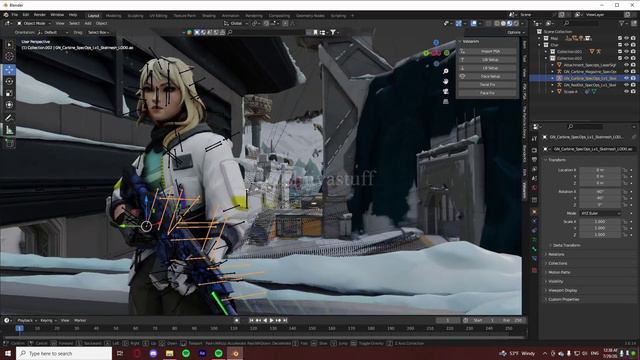
Task: Open the Render menu
Action: [x=40, y=15]
